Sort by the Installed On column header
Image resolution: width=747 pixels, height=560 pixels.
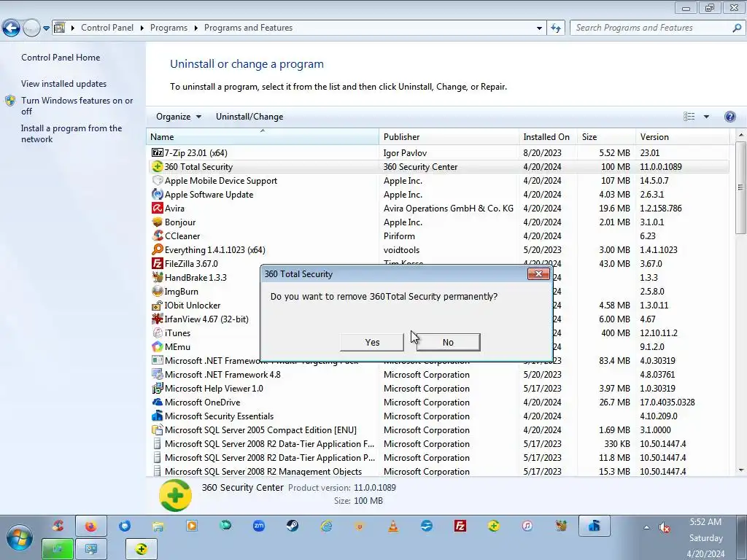[x=548, y=136]
